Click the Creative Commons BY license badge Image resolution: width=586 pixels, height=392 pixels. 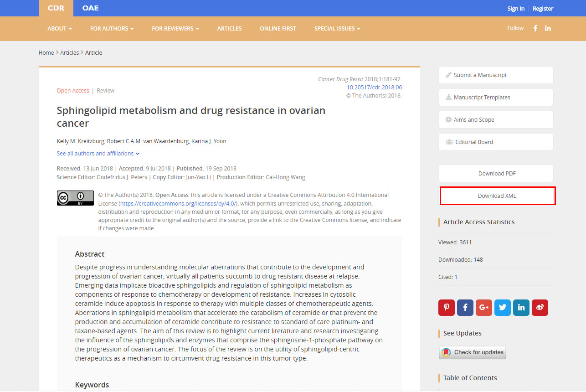click(75, 198)
